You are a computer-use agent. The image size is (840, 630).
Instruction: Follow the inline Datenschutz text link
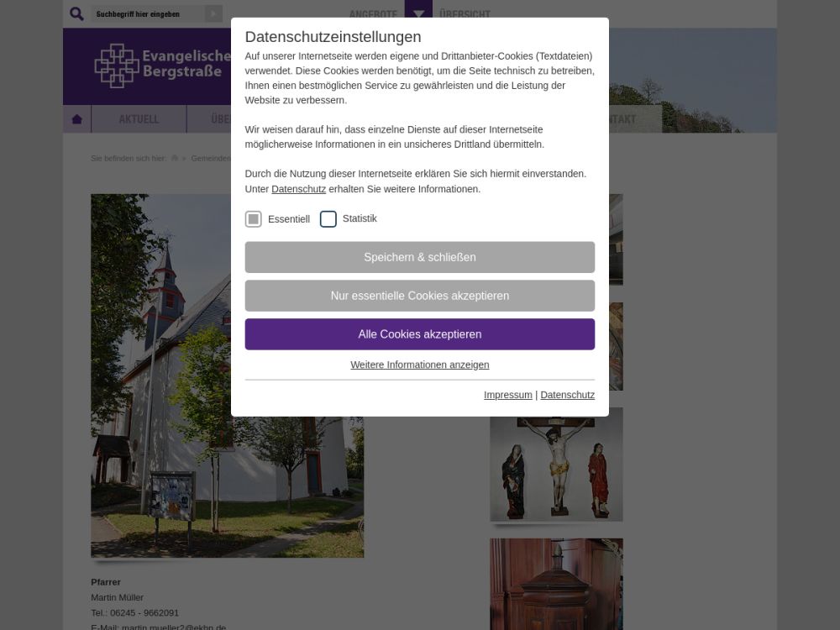(298, 189)
